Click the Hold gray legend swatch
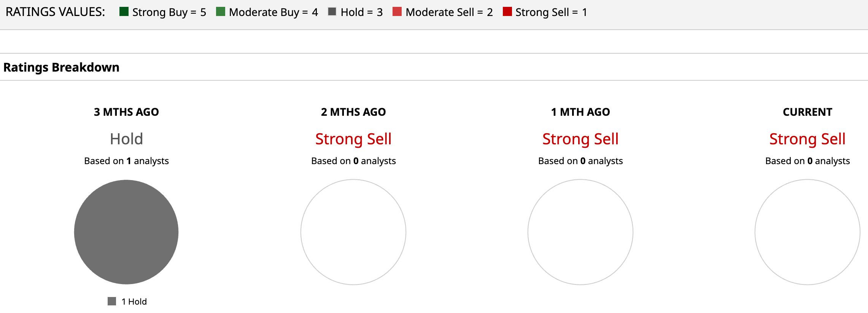The width and height of the screenshot is (868, 313). click(332, 12)
